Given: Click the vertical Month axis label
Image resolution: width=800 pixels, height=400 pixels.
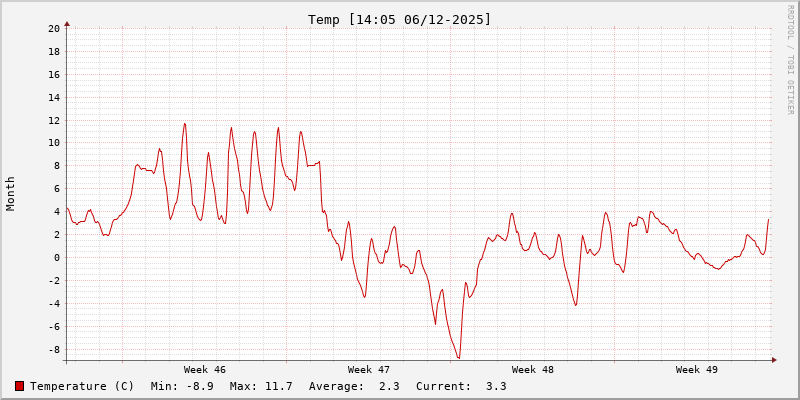Looking at the screenshot, I should tap(11, 193).
